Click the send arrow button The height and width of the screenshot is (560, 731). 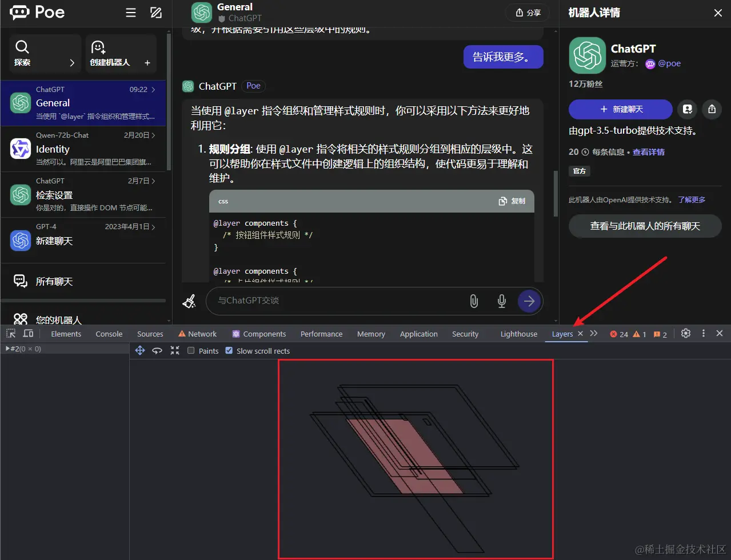529,301
